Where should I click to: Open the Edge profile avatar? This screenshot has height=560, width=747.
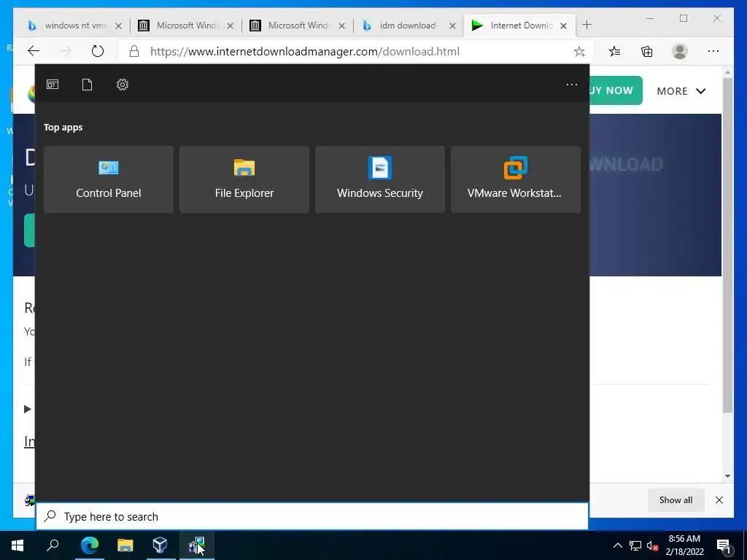point(680,52)
